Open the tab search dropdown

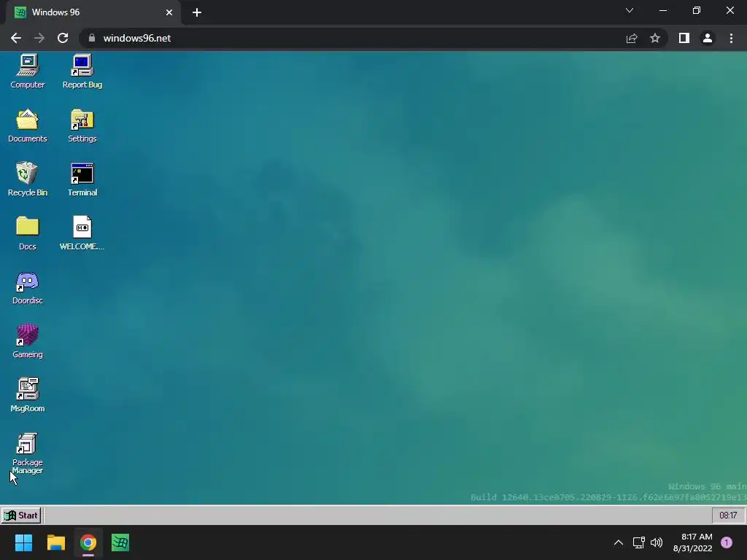pyautogui.click(x=630, y=10)
